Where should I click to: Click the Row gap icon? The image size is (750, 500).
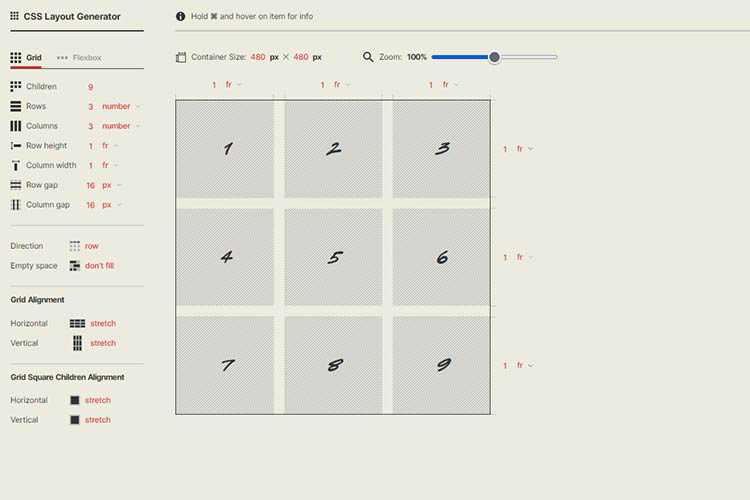(16, 185)
